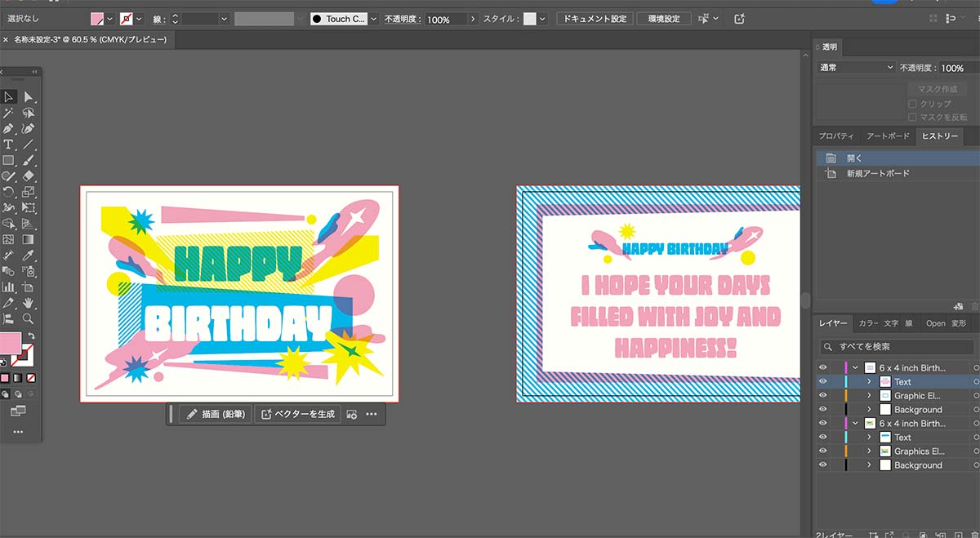
Task: Select the Direct Selection tool
Action: click(x=29, y=97)
